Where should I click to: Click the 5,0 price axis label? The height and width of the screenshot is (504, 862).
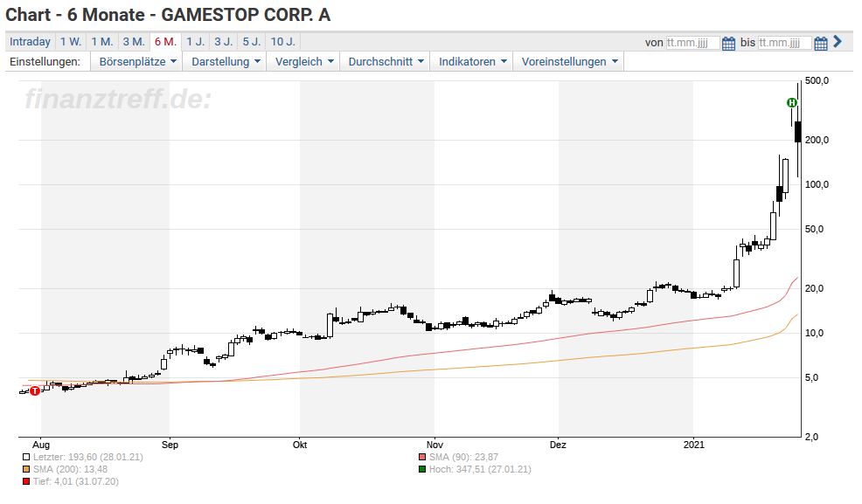pos(812,377)
